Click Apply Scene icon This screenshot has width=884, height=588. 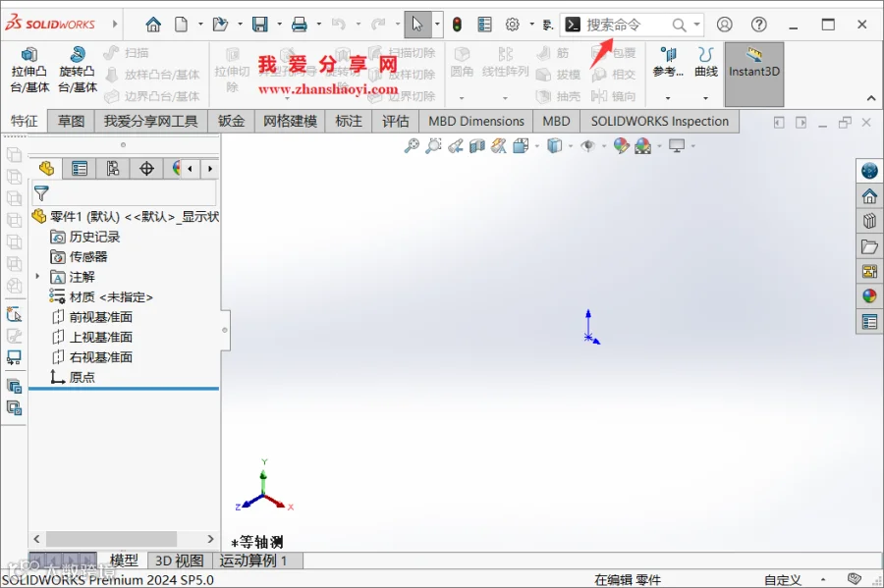[x=643, y=146]
